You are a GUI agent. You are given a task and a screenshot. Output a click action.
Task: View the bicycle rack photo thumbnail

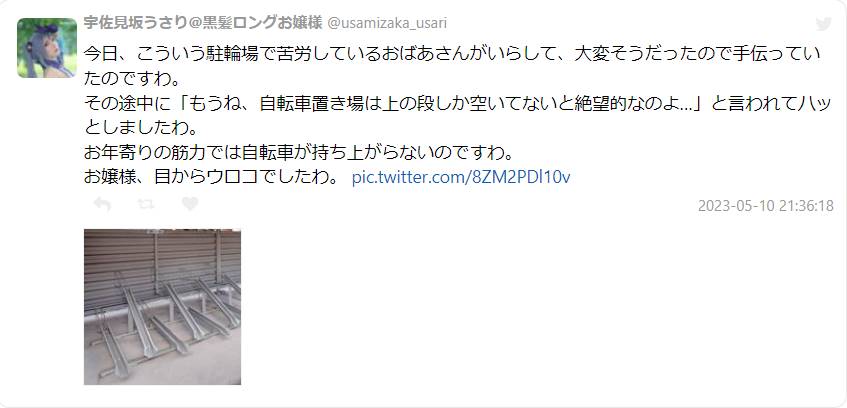pos(162,307)
